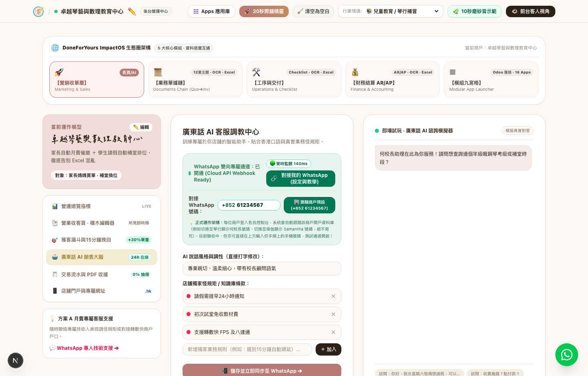Click the 新增獨家業務規則 input field

point(247,349)
